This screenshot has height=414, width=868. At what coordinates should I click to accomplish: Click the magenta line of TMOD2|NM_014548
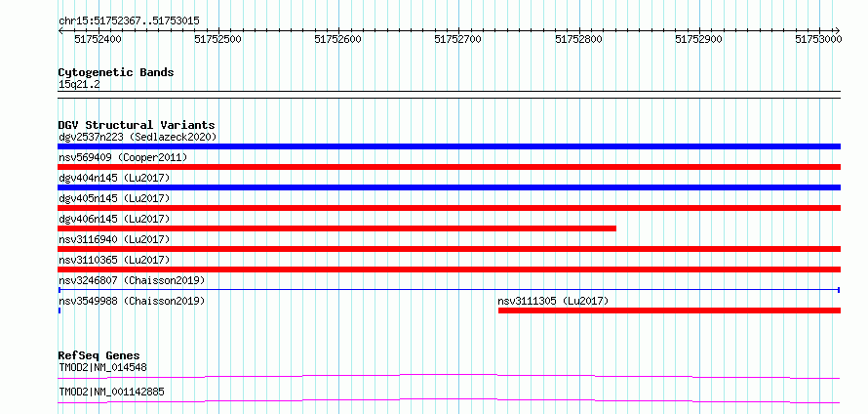click(x=449, y=377)
